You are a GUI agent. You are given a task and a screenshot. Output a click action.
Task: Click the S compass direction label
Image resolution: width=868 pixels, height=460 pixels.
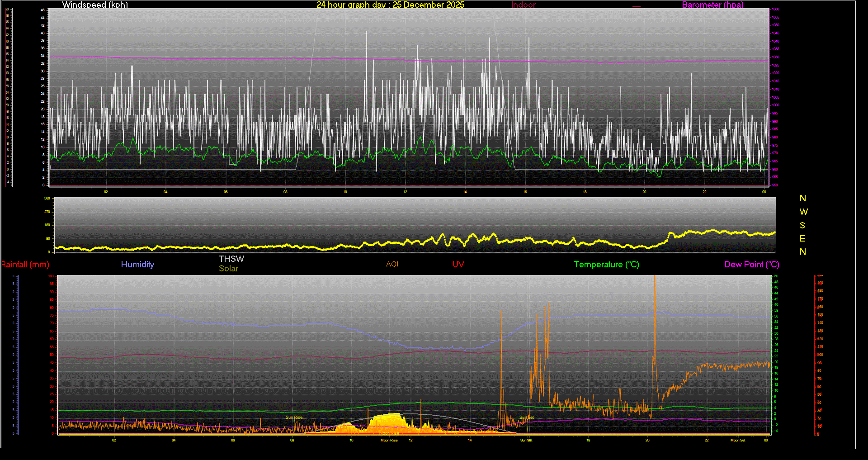[802, 225]
